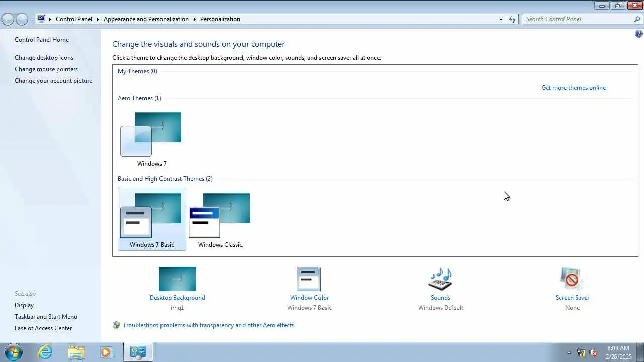Expand arrow after Control Panel breadcrumb
The image size is (644, 362).
tap(98, 19)
